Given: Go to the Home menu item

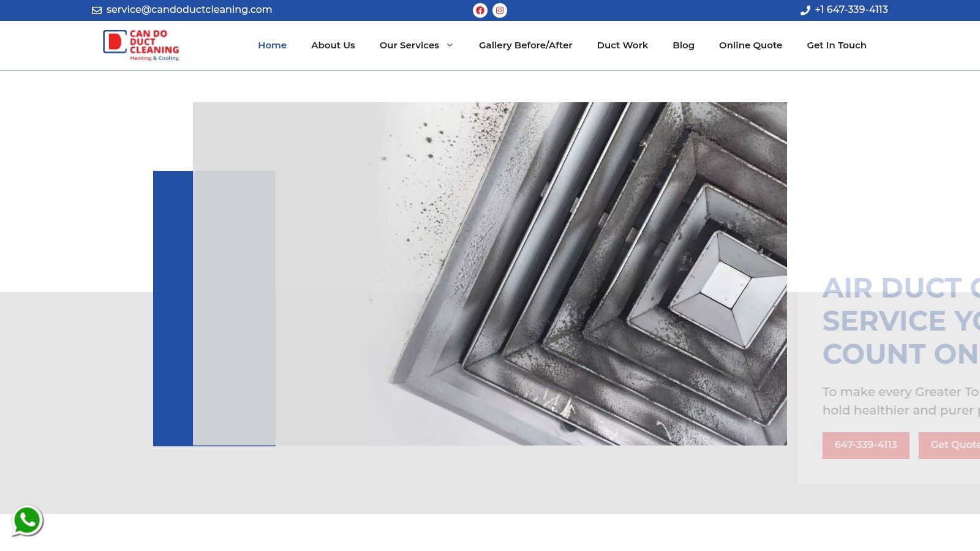Looking at the screenshot, I should tap(272, 45).
